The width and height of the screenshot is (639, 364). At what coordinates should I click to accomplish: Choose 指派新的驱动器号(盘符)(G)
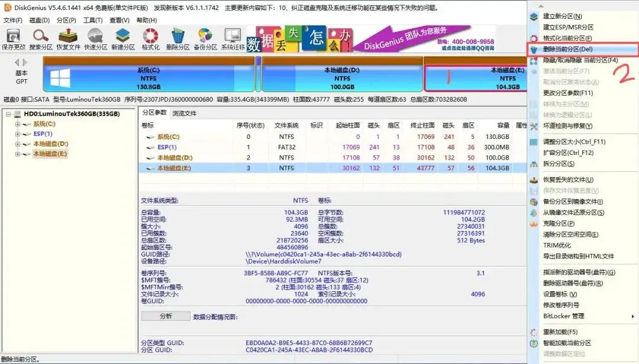point(579,272)
